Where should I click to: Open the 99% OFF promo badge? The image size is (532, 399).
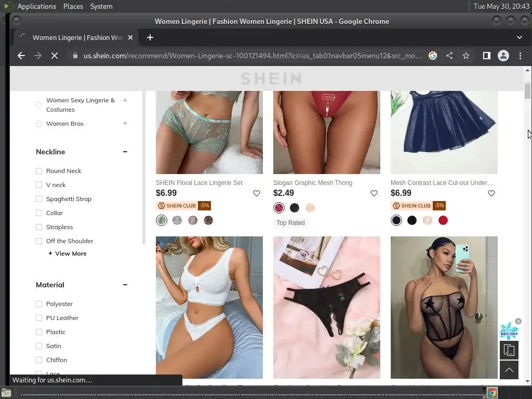coord(509,331)
